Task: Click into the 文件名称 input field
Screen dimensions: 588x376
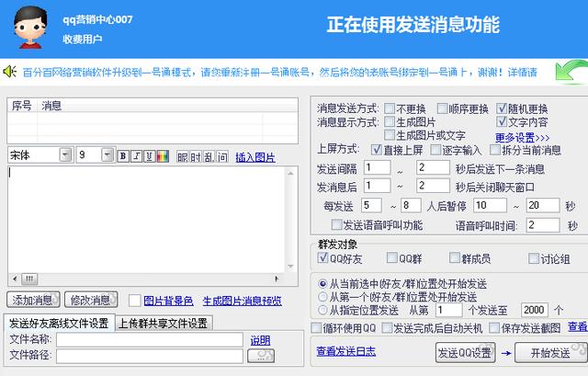Action: tap(151, 339)
